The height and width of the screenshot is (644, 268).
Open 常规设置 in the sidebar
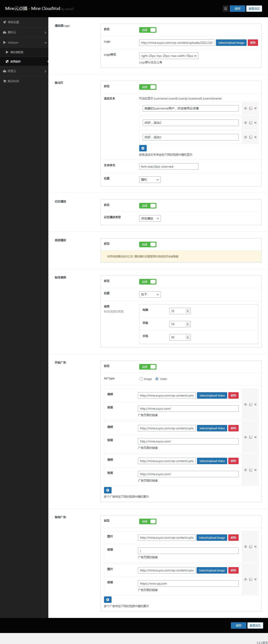[24, 22]
